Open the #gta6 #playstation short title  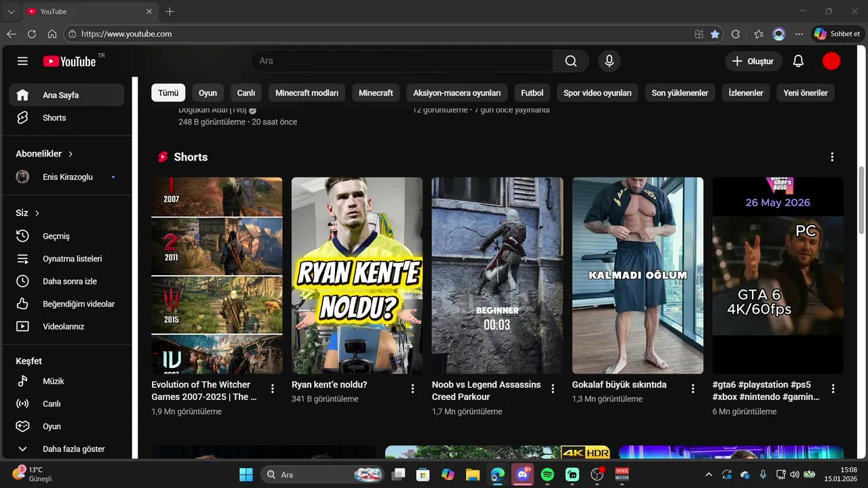766,390
